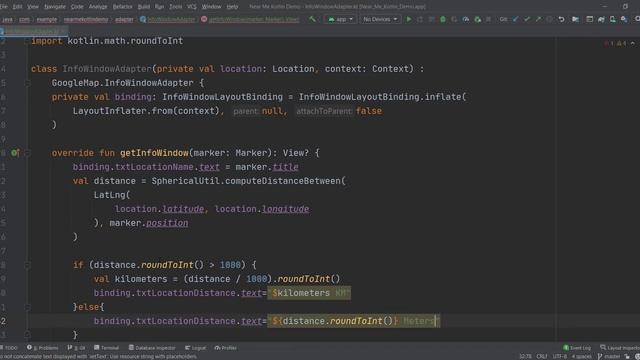Click the getInfoWindow function name in code

tap(154, 153)
